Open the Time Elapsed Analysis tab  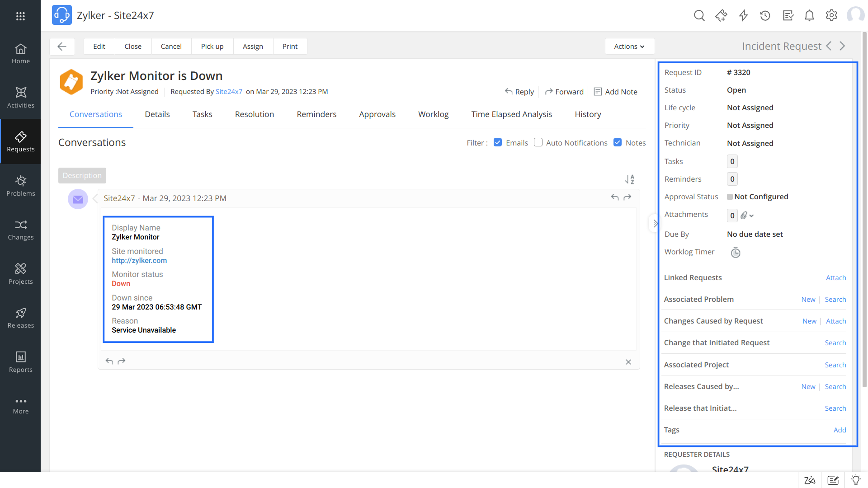pos(511,114)
